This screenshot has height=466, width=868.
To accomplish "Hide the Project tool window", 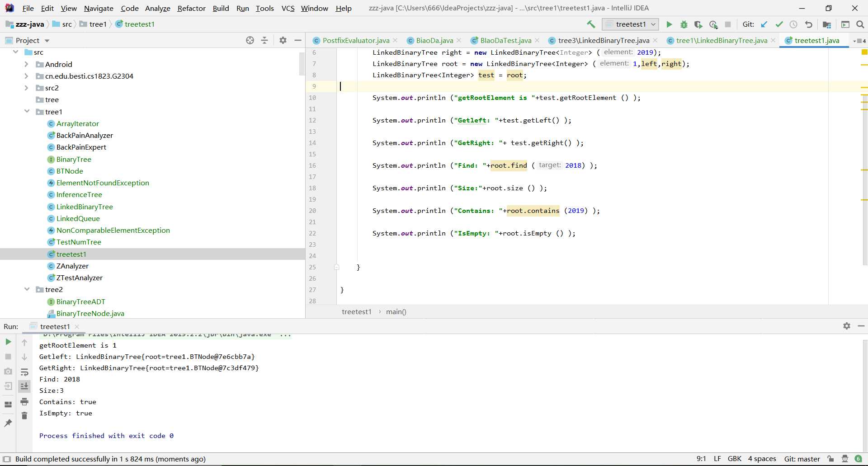I will click(298, 40).
